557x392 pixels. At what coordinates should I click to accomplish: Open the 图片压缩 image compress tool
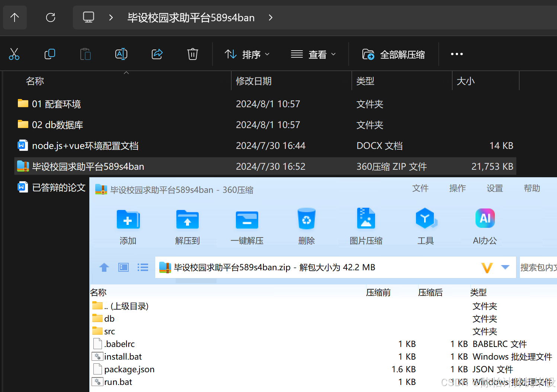tap(366, 226)
